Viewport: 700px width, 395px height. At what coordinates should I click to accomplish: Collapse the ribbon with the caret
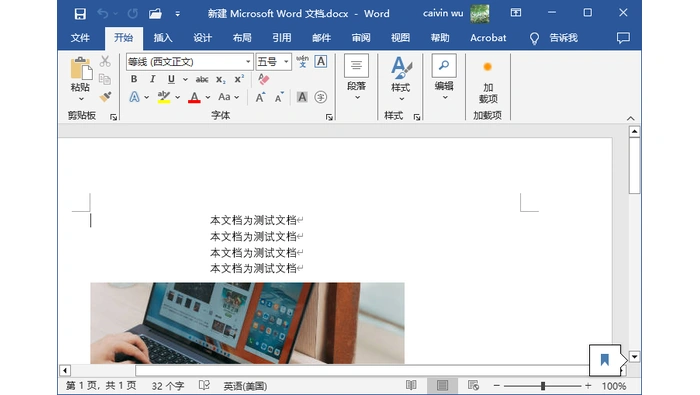coord(630,118)
